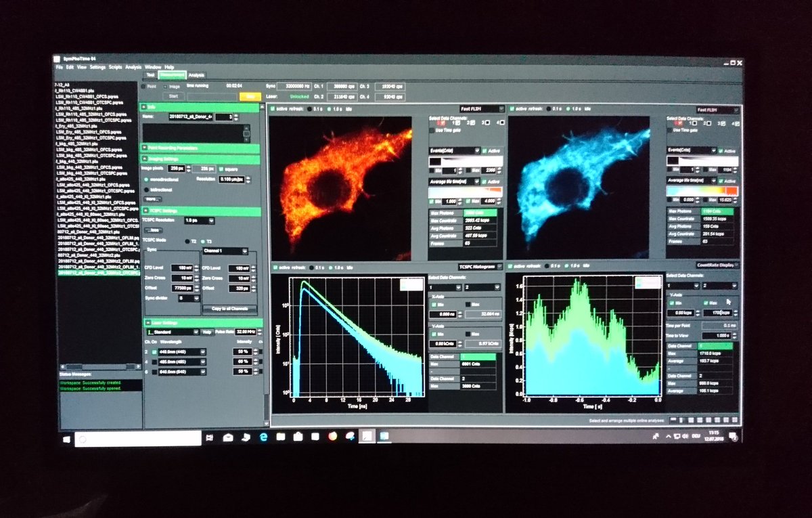This screenshot has width=812, height=518.
Task: Toggle active refresh on orange FLIM panel
Action: pyautogui.click(x=273, y=109)
